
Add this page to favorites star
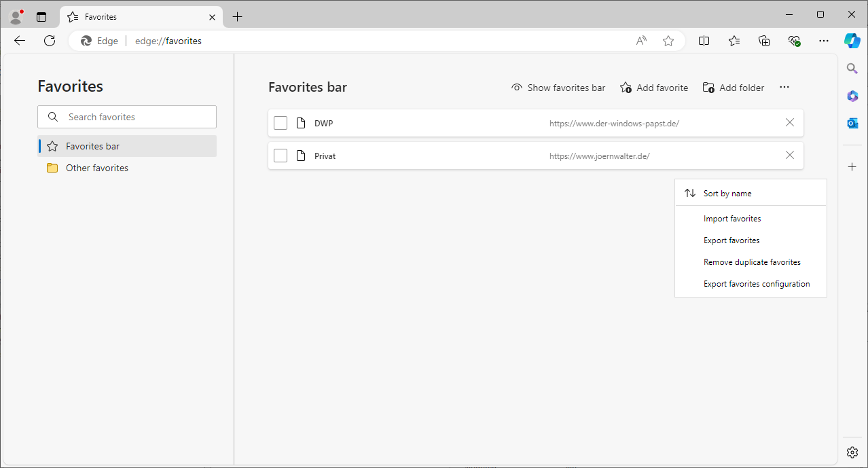click(x=668, y=41)
